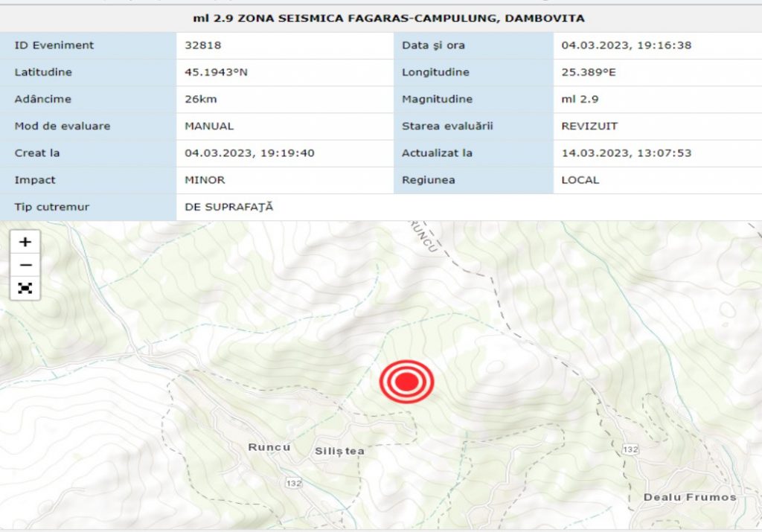Image resolution: width=762 pixels, height=532 pixels.
Task: Click the depth value 26km
Action: pos(201,99)
